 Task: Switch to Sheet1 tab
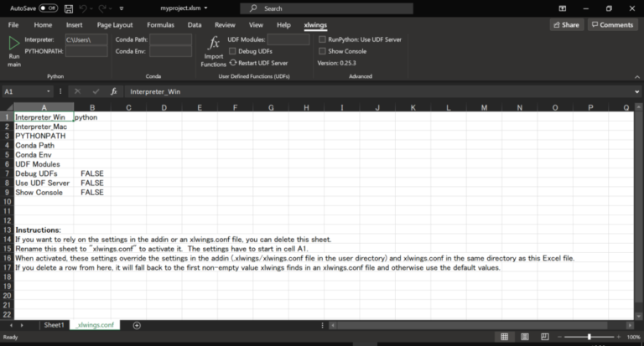pyautogui.click(x=54, y=325)
